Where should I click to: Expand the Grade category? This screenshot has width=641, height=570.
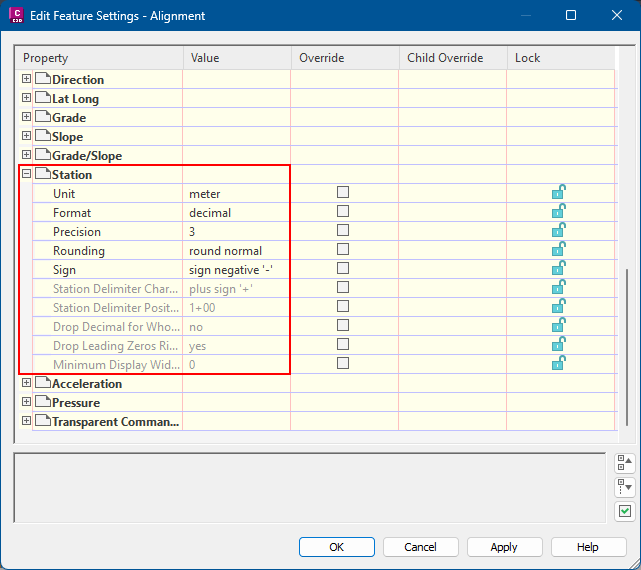26,117
